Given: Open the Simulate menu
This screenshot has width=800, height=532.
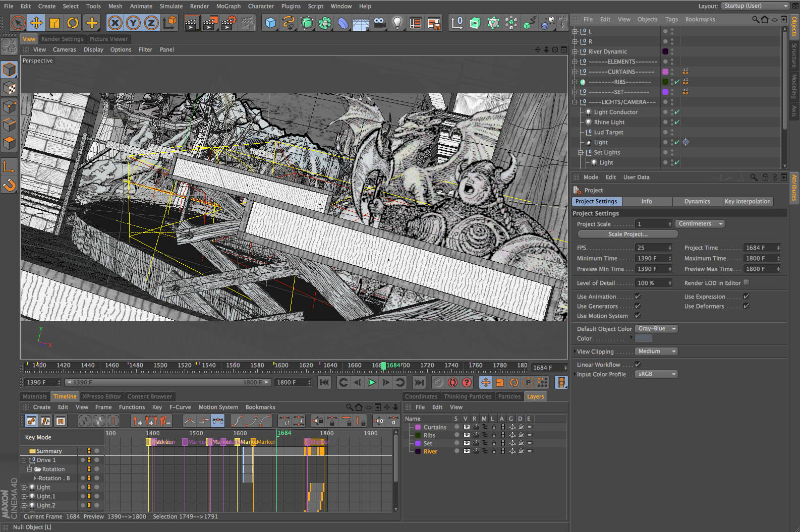Looking at the screenshot, I should (171, 6).
